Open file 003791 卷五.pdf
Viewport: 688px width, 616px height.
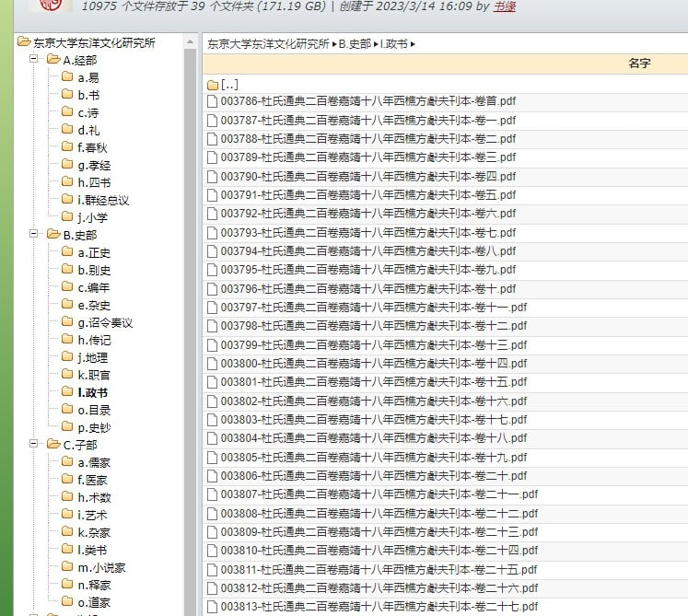pos(368,195)
